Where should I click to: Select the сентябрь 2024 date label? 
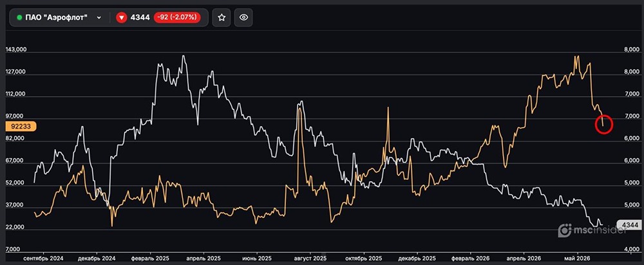43,259
